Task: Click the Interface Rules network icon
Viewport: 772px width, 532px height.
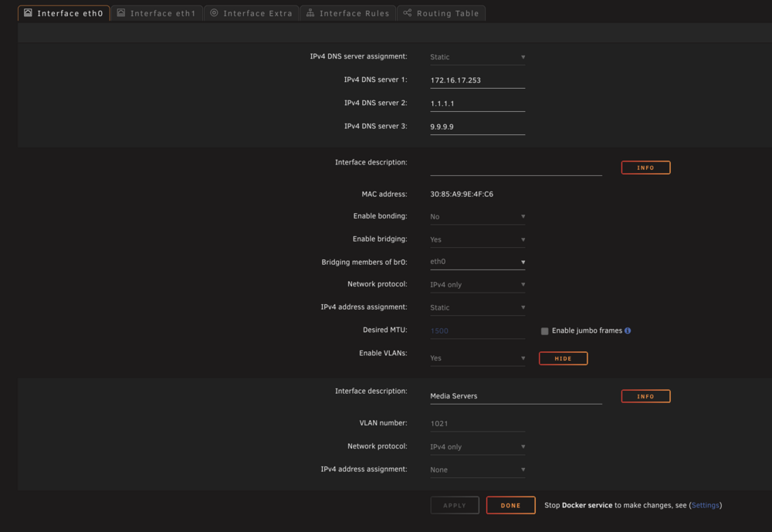Action: [310, 13]
